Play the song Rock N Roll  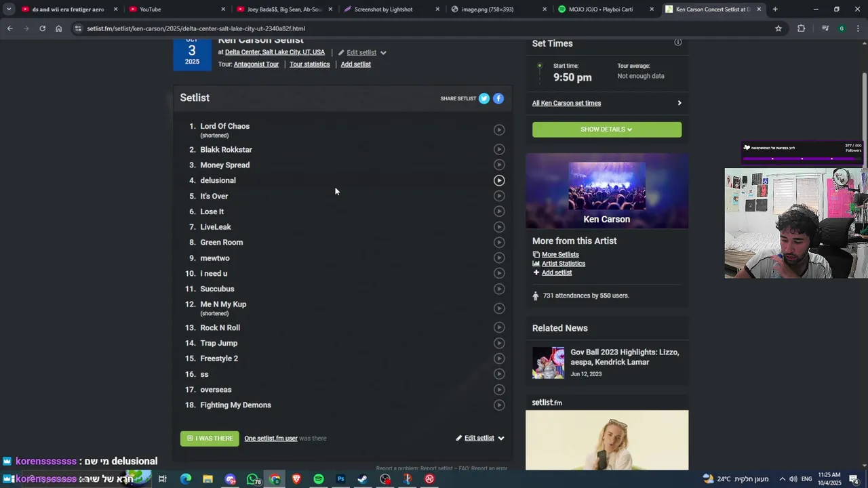coord(499,327)
